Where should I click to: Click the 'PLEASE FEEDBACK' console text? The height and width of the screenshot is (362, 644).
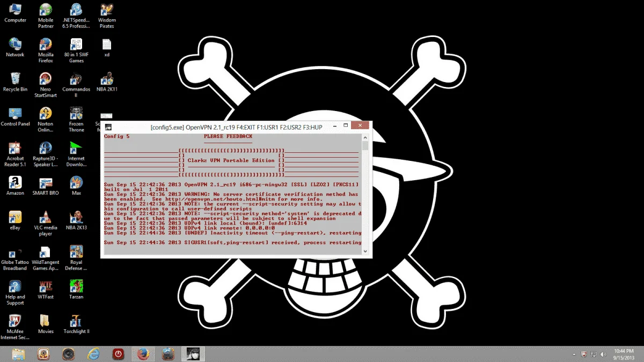(228, 136)
